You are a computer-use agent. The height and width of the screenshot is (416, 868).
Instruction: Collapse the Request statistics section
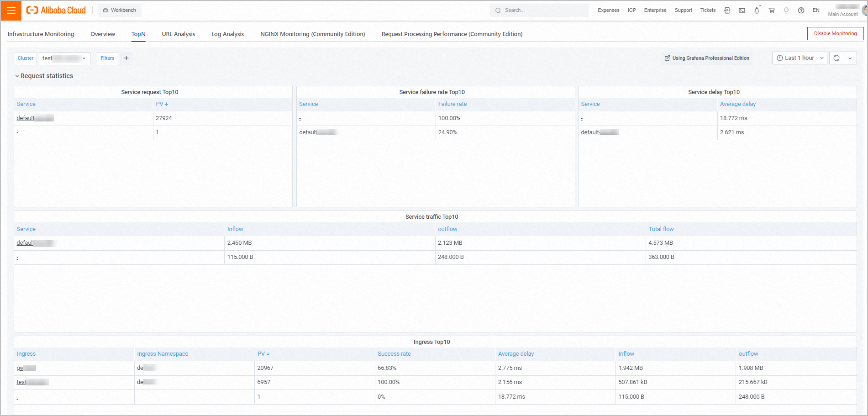[x=44, y=76]
